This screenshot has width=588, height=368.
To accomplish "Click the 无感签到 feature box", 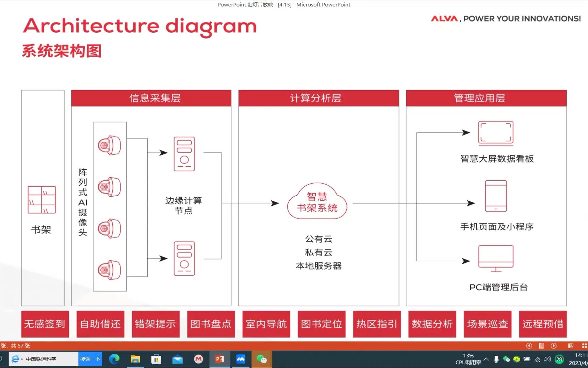I will click(x=45, y=324).
